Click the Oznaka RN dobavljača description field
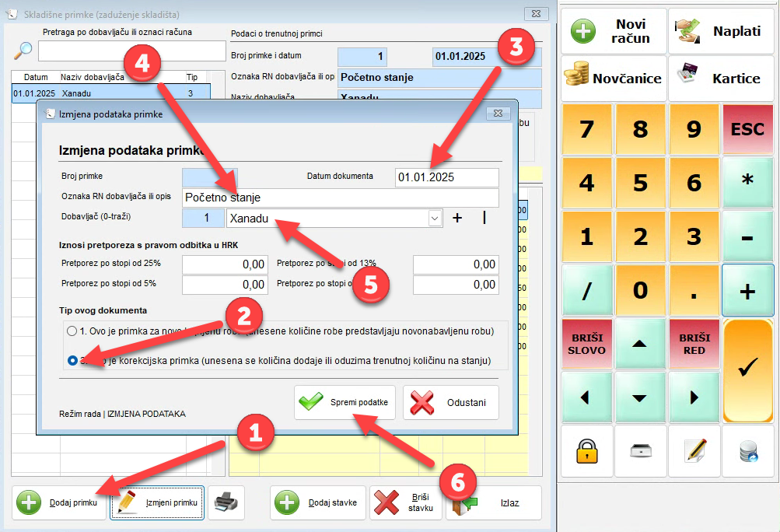 coord(340,198)
